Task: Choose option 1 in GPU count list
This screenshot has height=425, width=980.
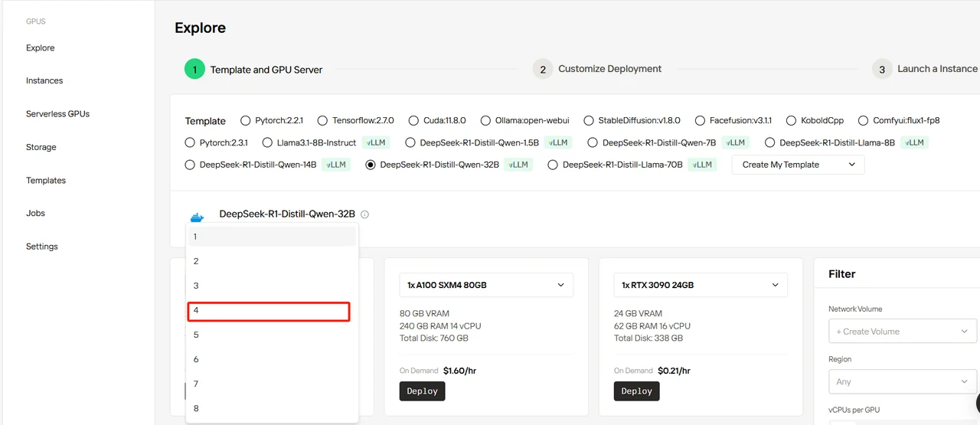Action: tap(272, 237)
